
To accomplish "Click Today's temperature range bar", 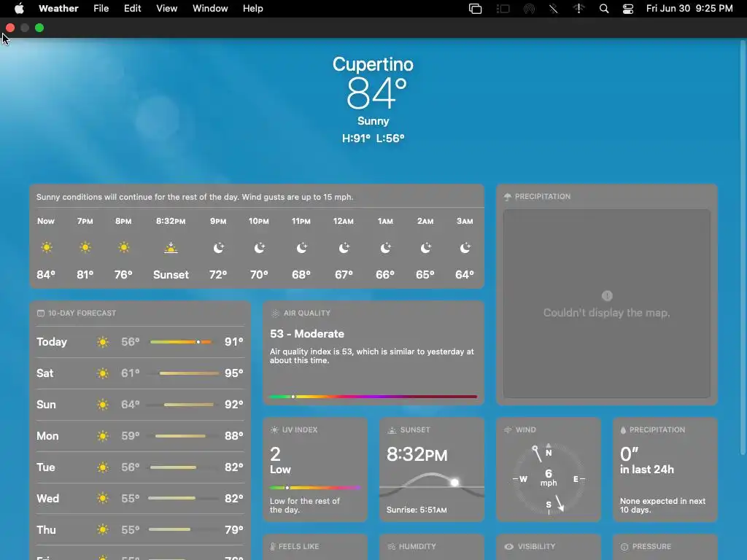I will coord(181,342).
